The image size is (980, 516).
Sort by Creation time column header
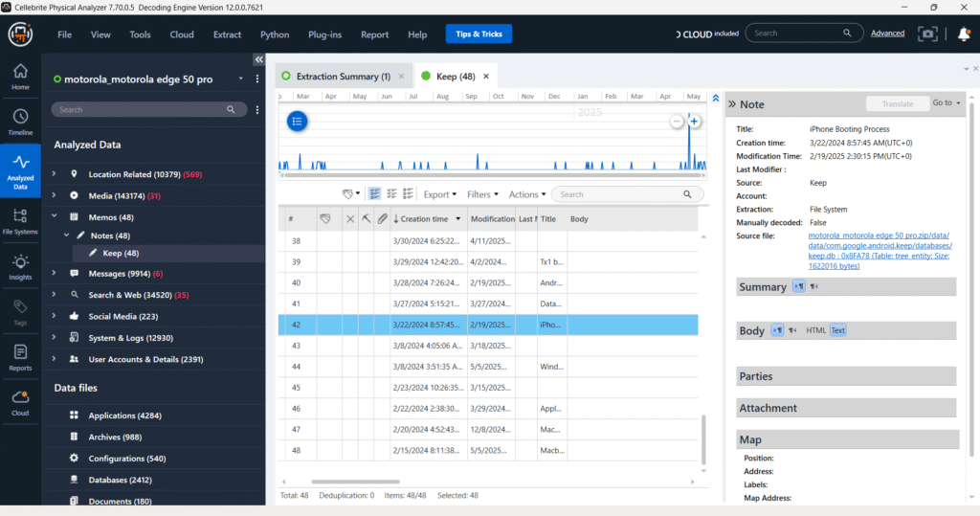click(x=427, y=219)
